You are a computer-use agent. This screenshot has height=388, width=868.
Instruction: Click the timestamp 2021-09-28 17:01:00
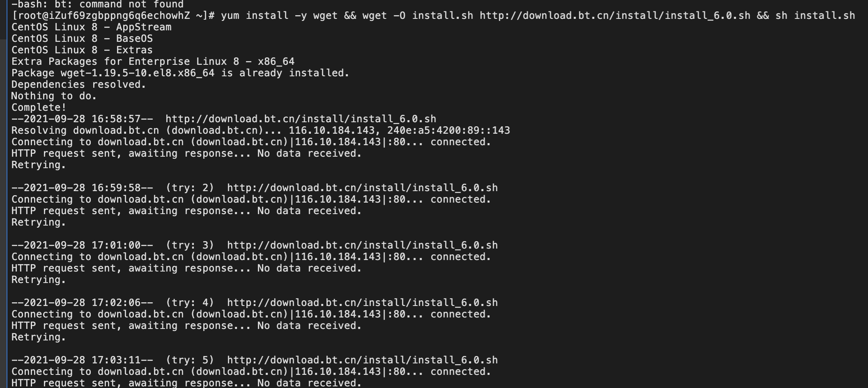coord(82,245)
